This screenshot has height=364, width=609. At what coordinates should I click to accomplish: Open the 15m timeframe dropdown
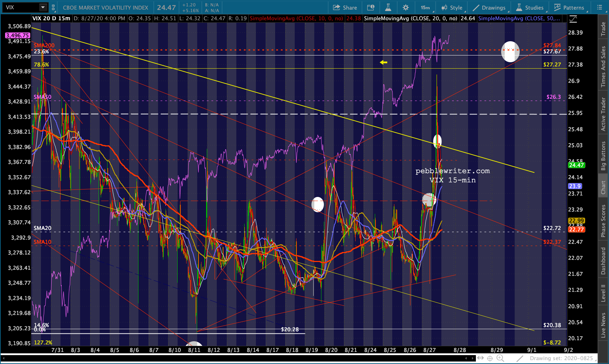425,7
